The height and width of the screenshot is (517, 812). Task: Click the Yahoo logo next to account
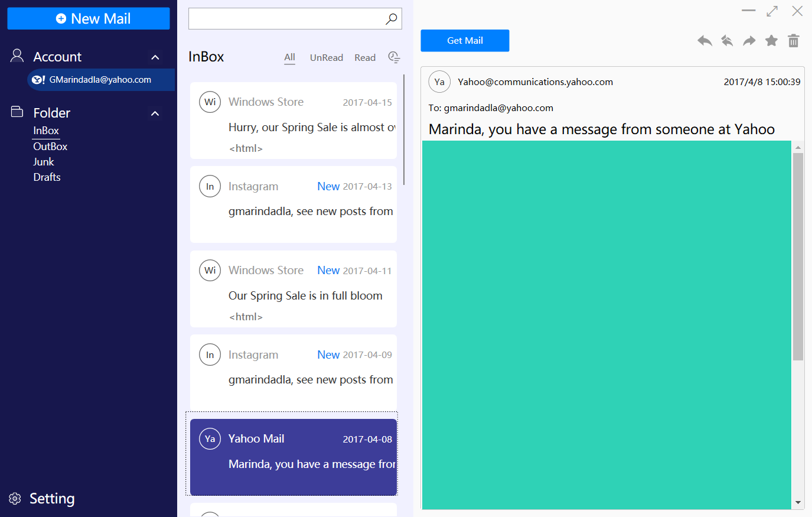click(38, 80)
